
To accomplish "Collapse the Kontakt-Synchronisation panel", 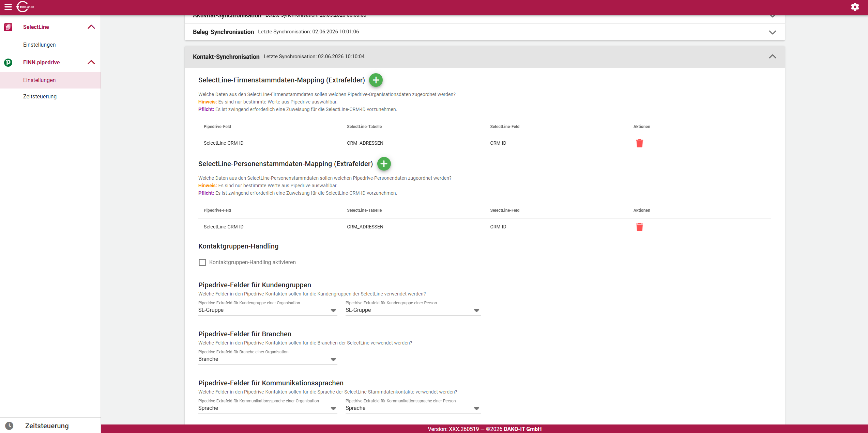I will click(773, 57).
